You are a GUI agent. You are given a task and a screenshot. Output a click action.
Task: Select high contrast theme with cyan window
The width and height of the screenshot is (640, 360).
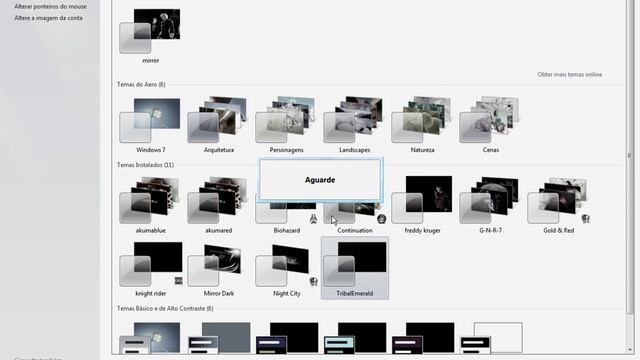pyautogui.click(x=354, y=338)
